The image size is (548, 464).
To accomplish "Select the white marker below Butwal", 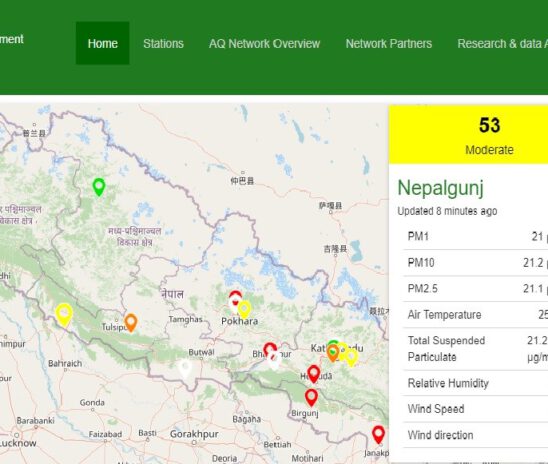I will click(x=185, y=369).
